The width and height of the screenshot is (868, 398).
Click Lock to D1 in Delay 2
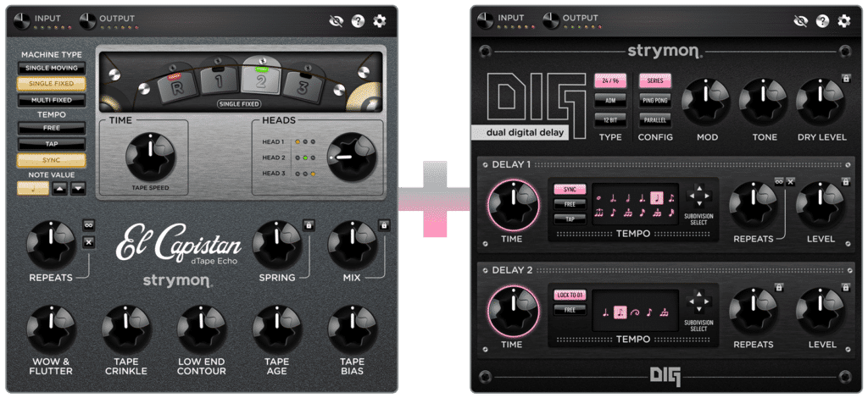pyautogui.click(x=570, y=295)
